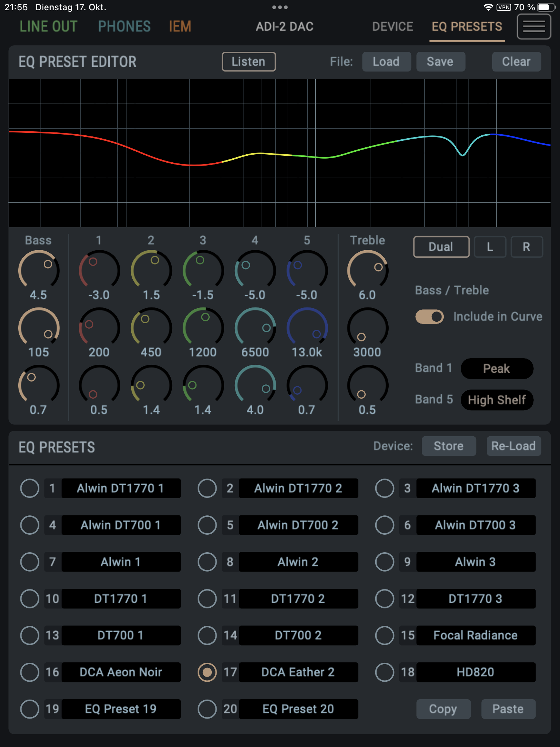Tap the VPN status indicator
The height and width of the screenshot is (747, 560).
point(504,7)
